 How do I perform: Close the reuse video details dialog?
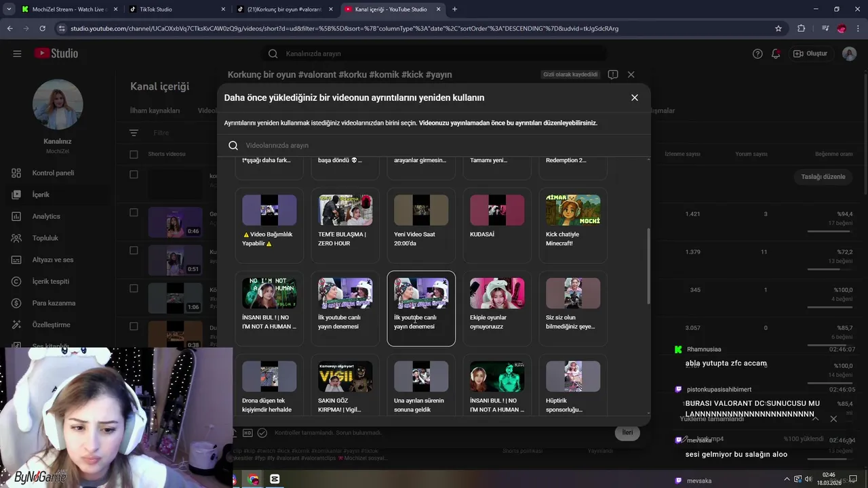(x=635, y=98)
